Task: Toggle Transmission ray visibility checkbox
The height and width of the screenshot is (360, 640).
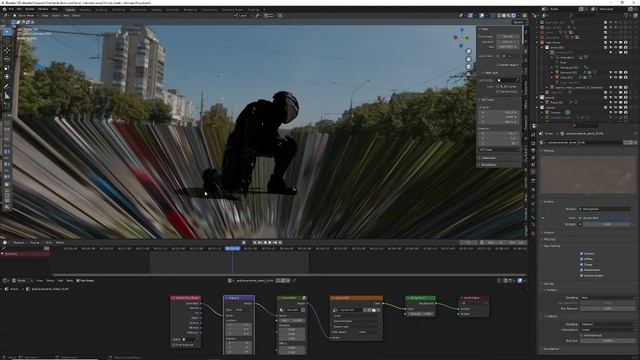Action: 582,270
